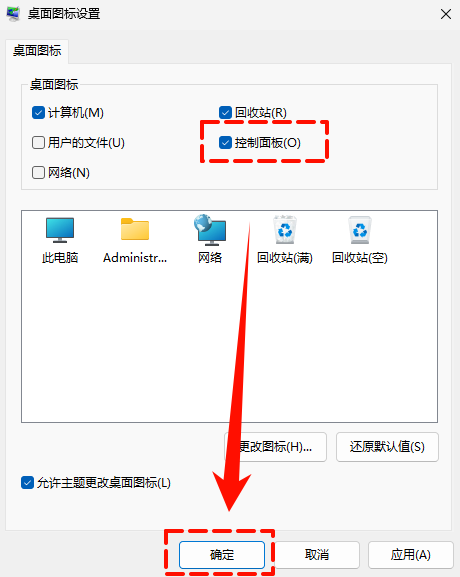The image size is (460, 577).
Task: Uncheck the 回收站(R) checkbox
Action: coord(225,113)
